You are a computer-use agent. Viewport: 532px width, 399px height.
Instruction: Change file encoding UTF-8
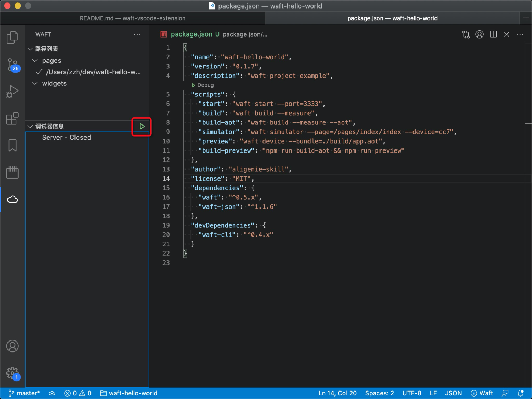[x=412, y=393]
